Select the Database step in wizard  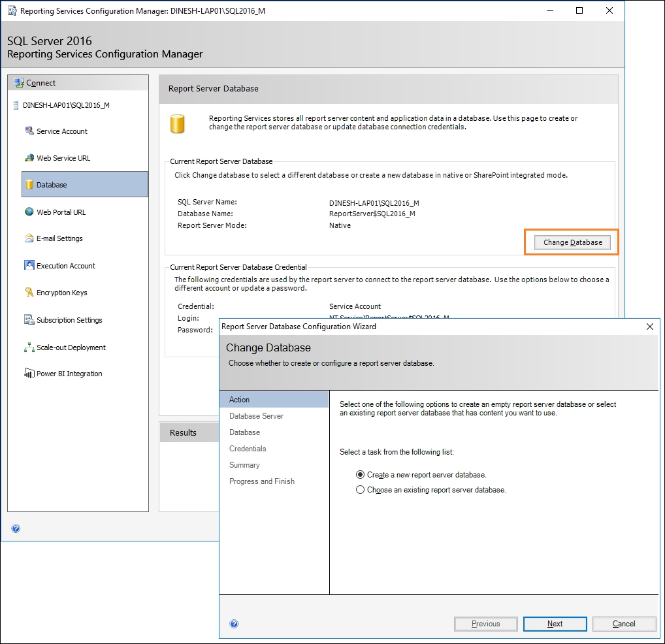click(x=245, y=432)
